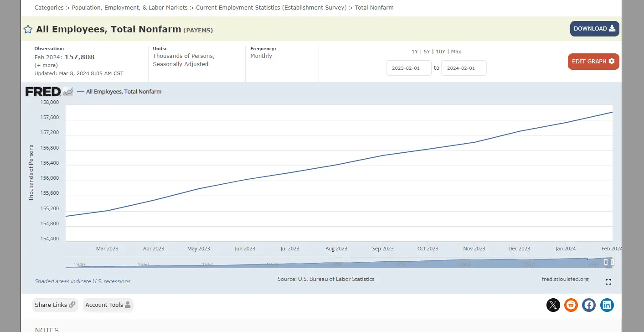Show the Max date range

456,52
